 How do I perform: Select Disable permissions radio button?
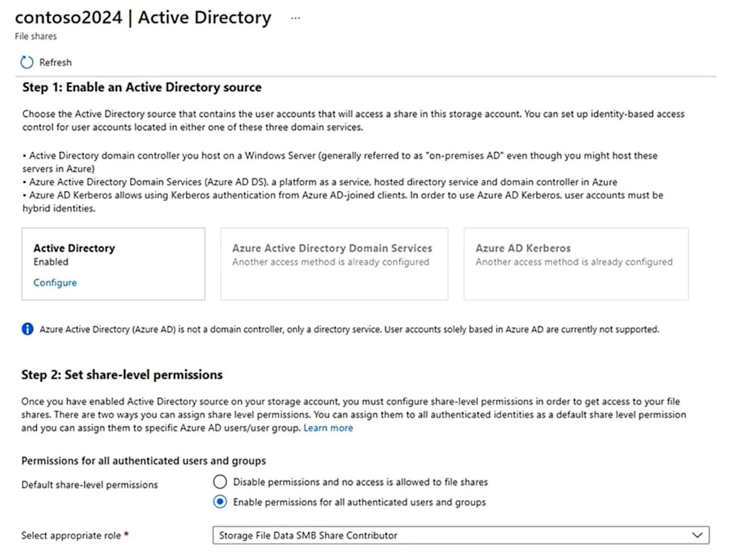click(x=220, y=482)
